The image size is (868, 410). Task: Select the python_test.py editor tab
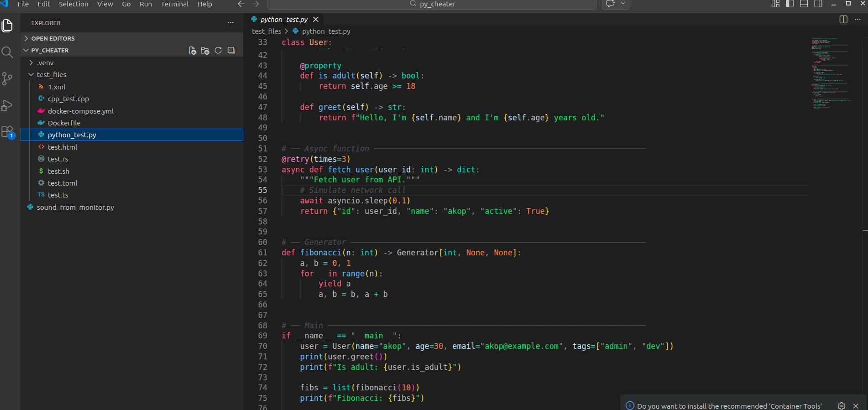284,20
